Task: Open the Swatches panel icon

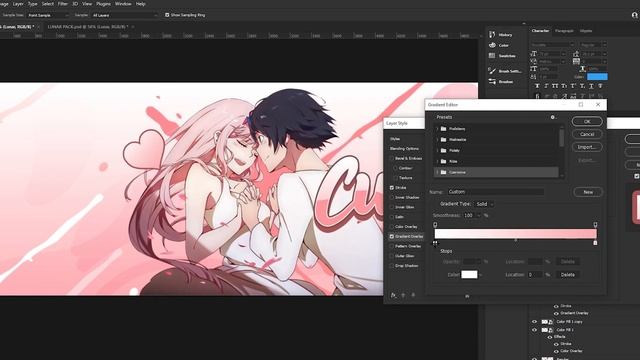Action: pos(492,56)
